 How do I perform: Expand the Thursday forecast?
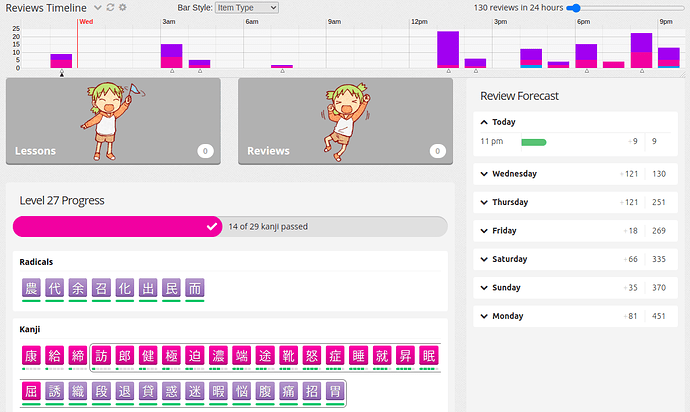(x=575, y=202)
